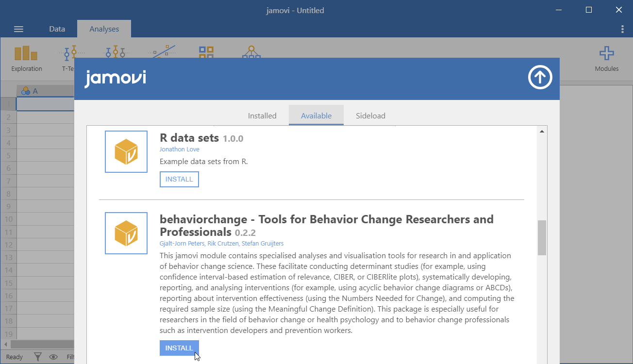The height and width of the screenshot is (364, 633).
Task: Click the filter funnel icon in status bar
Action: pos(38,357)
